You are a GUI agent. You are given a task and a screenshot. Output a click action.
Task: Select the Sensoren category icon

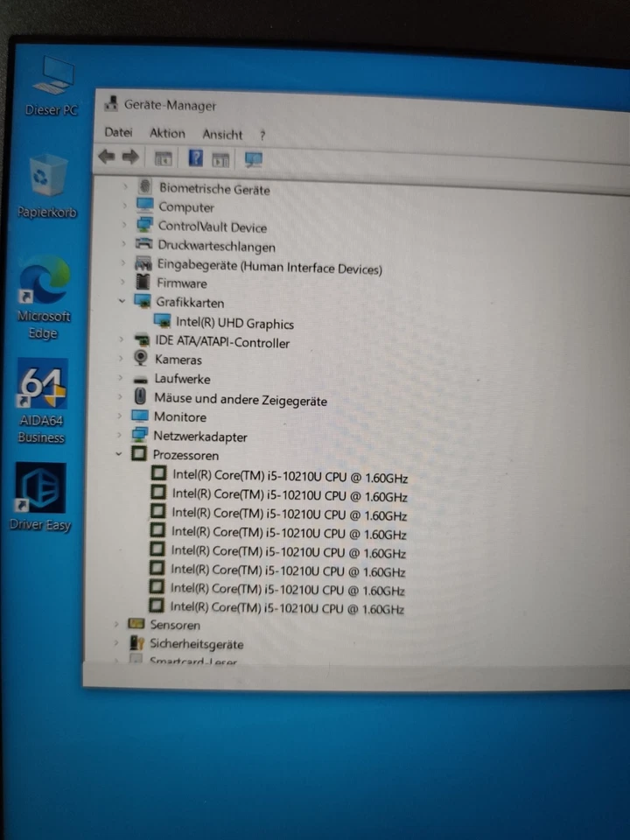pyautogui.click(x=136, y=624)
